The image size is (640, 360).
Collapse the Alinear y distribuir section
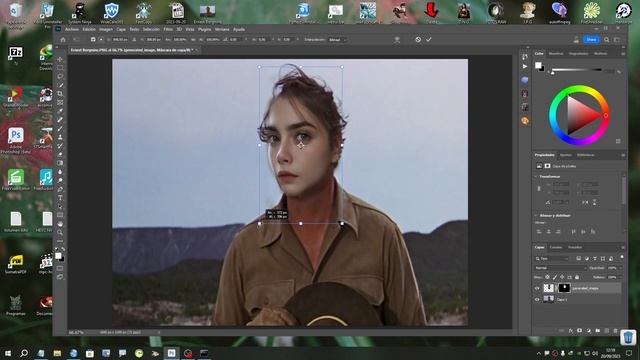[536, 216]
